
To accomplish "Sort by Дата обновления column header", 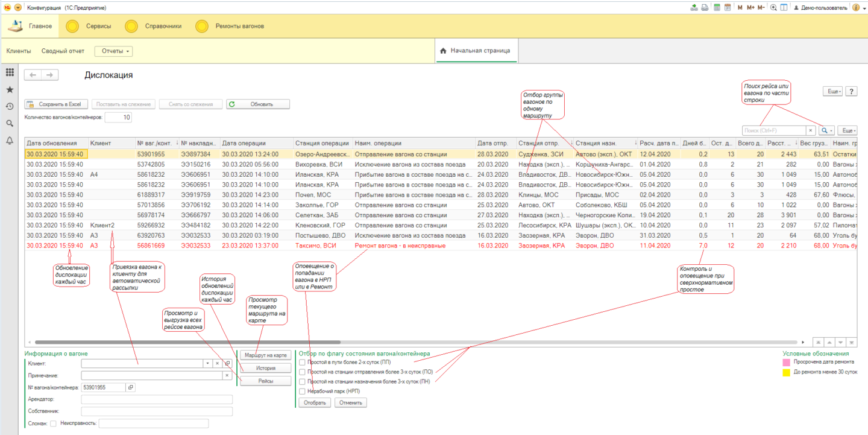I will 56,143.
